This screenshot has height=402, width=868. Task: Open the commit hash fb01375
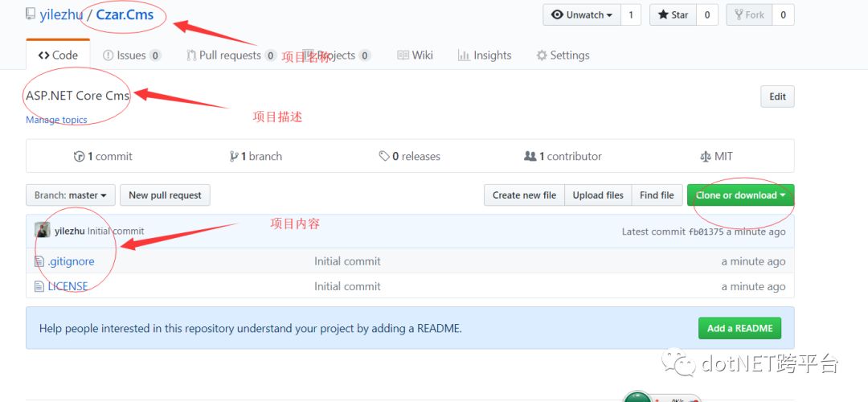coord(706,232)
